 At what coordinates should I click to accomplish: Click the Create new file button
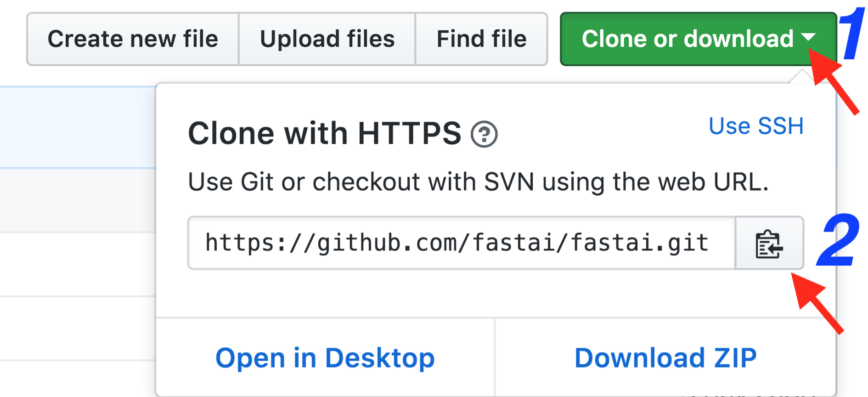133,39
